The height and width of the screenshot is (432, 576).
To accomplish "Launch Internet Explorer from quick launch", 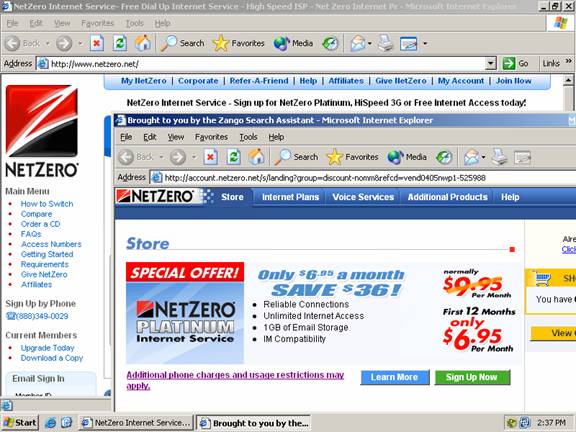I will click(x=50, y=423).
